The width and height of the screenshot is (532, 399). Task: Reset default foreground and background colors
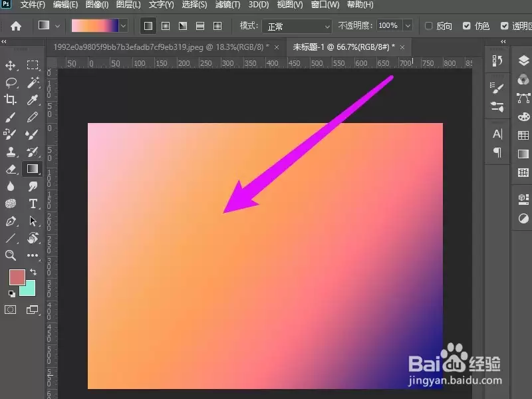click(x=12, y=293)
